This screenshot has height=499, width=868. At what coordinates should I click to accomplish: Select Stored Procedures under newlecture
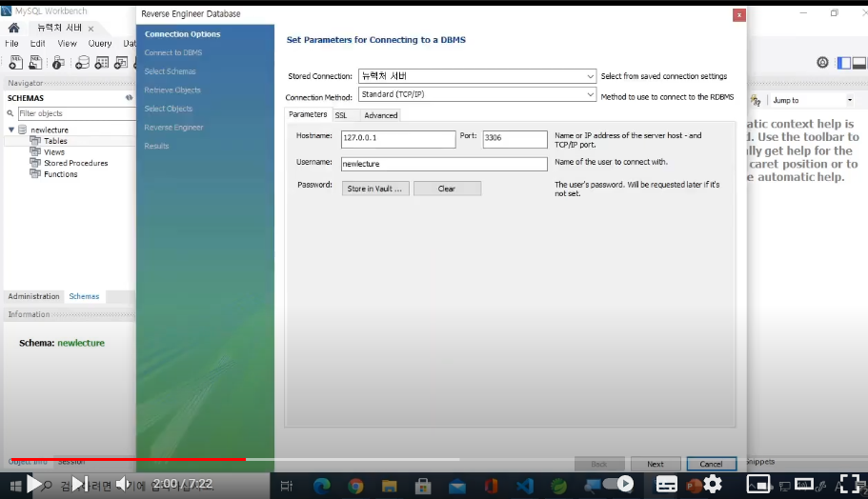[x=76, y=163]
